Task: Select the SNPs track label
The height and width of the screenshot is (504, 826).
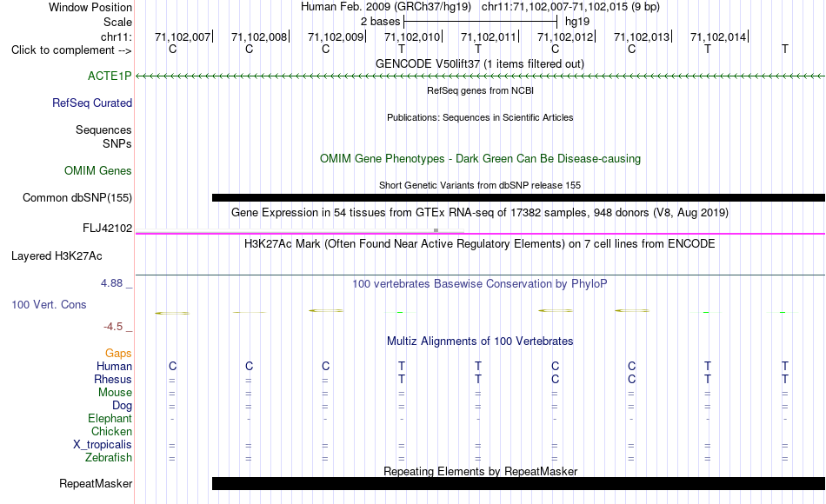Action: 117,143
